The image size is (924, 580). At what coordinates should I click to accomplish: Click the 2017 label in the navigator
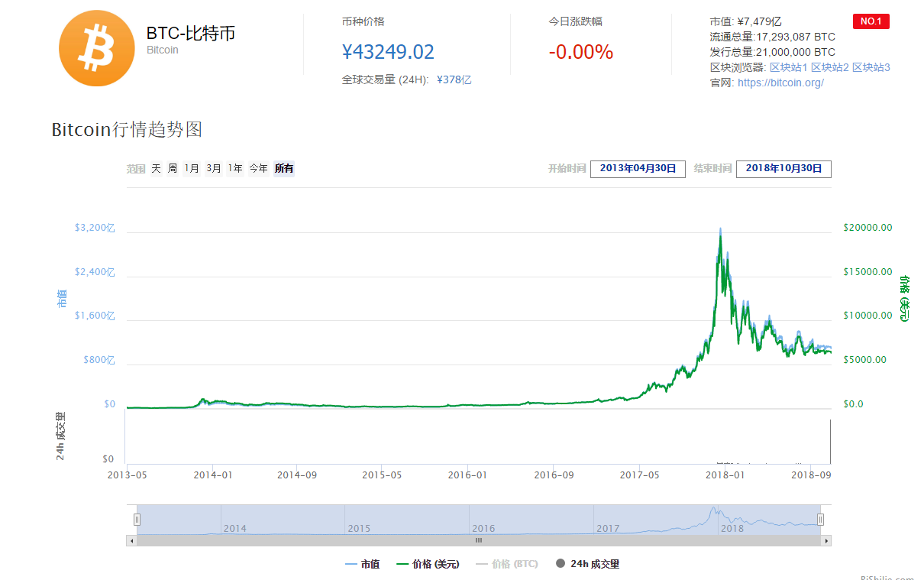(x=608, y=528)
